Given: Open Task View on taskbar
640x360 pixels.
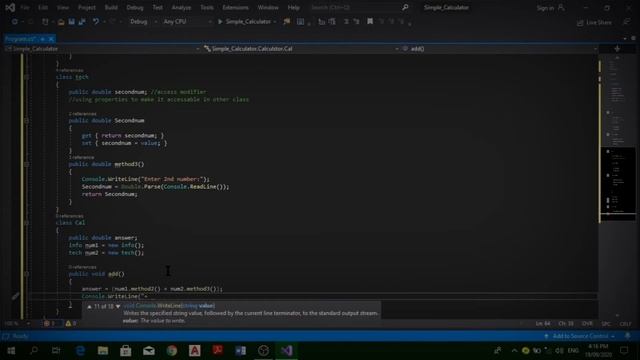Looking at the screenshot, I should tap(56, 351).
